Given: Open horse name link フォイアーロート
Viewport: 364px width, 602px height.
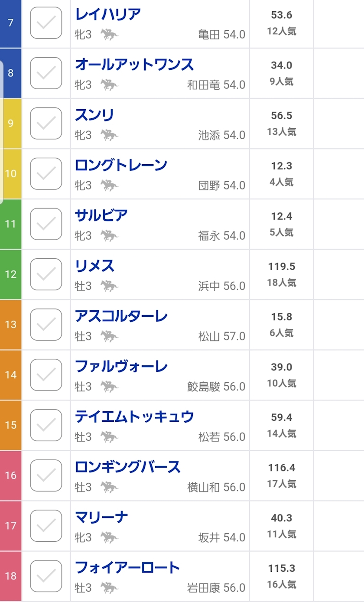Looking at the screenshot, I should [127, 567].
